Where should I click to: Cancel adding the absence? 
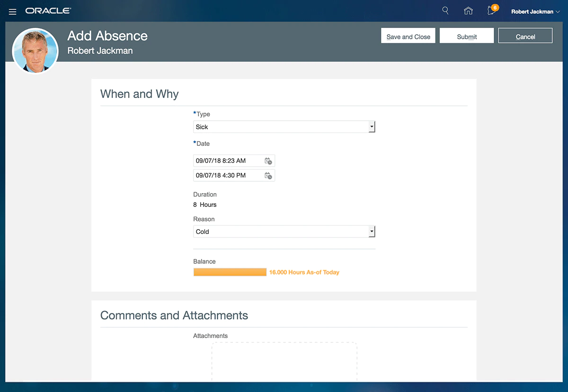point(525,36)
